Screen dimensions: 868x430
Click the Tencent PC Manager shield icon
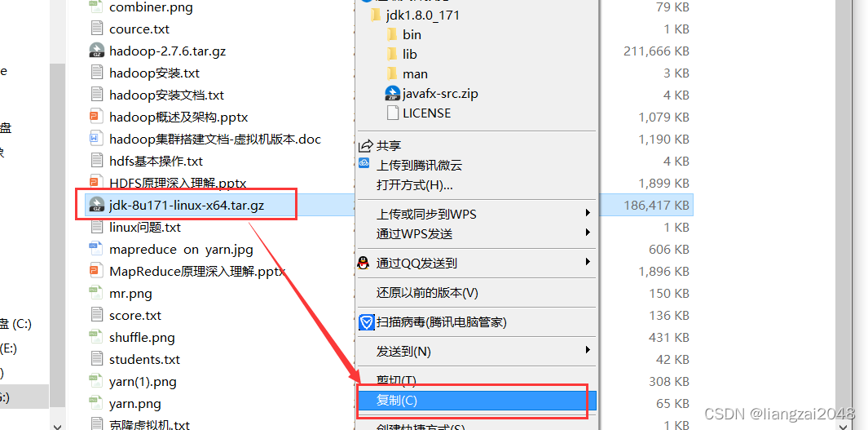pos(367,322)
